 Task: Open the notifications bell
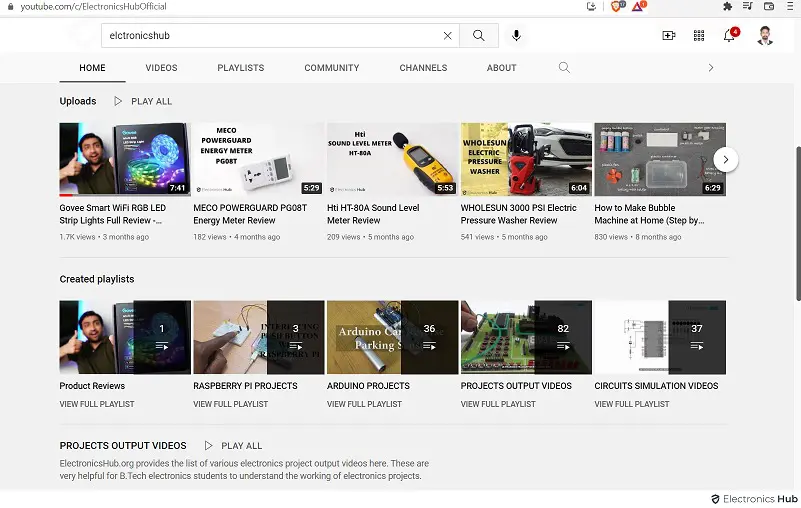tap(730, 35)
